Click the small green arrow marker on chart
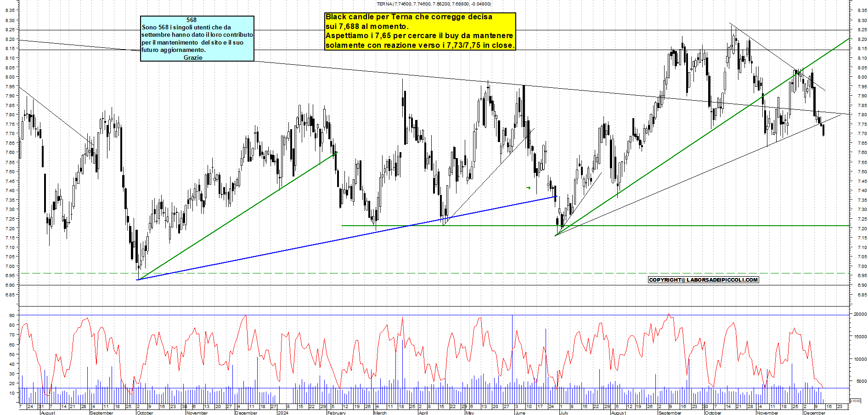The image size is (868, 415). [529, 188]
